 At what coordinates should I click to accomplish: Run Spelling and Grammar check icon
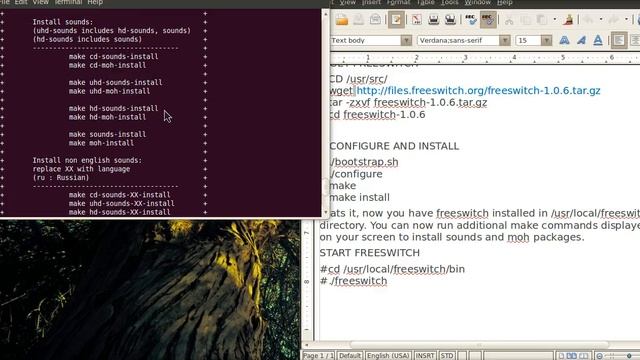(x=471, y=20)
